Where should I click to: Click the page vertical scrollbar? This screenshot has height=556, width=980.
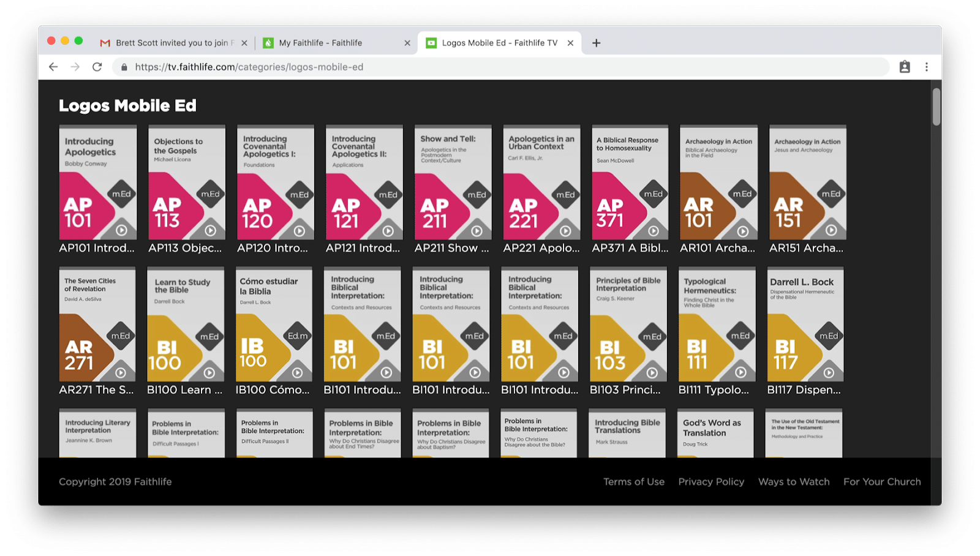click(x=937, y=107)
